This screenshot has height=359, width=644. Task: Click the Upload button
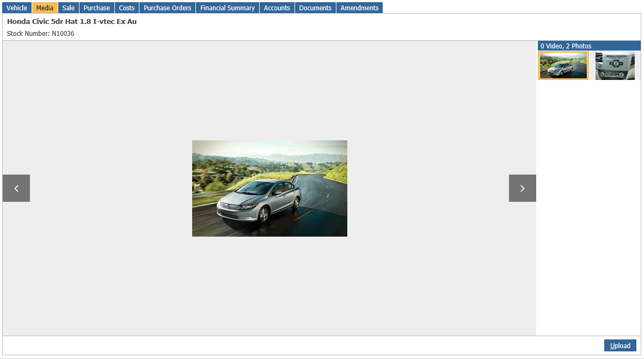click(x=620, y=345)
